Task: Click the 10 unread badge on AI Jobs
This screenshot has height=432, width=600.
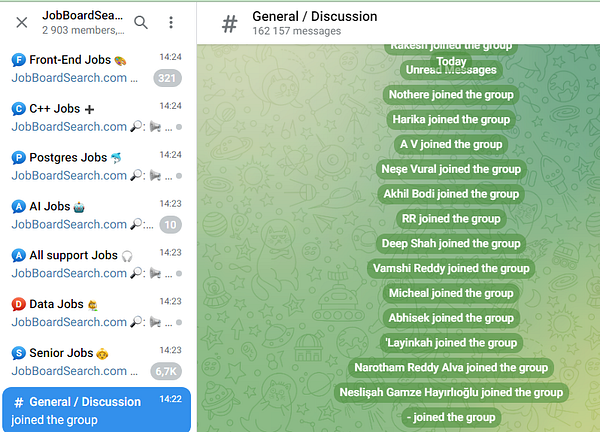Action: [x=170, y=225]
